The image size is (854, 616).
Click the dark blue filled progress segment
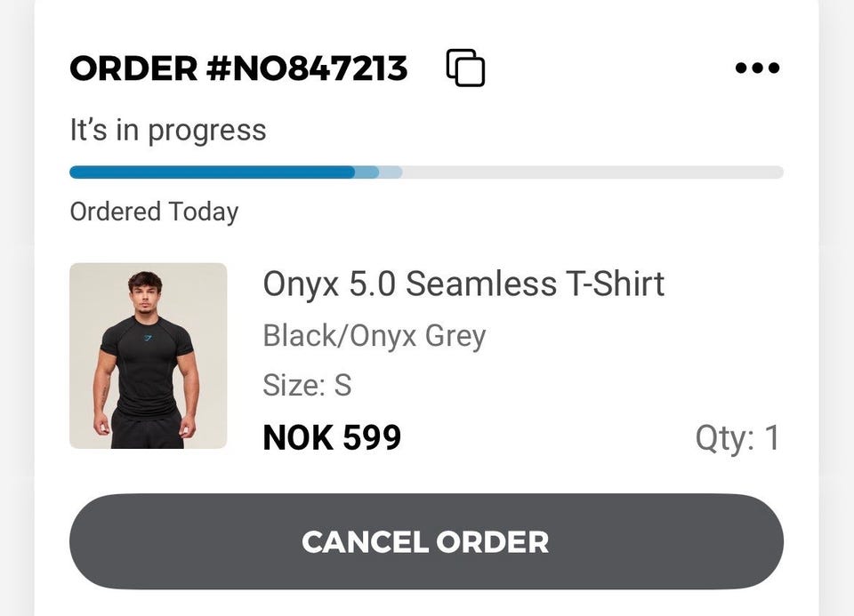(x=212, y=172)
